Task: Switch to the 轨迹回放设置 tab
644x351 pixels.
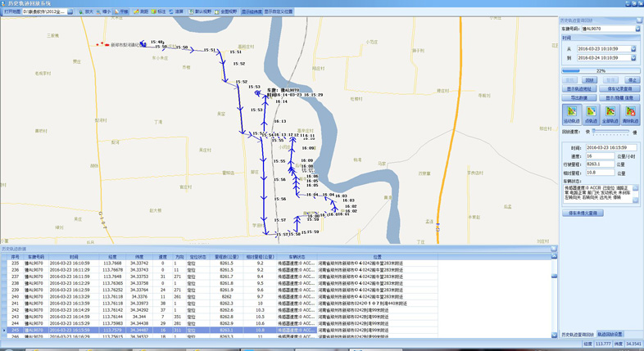Action: [x=610, y=335]
